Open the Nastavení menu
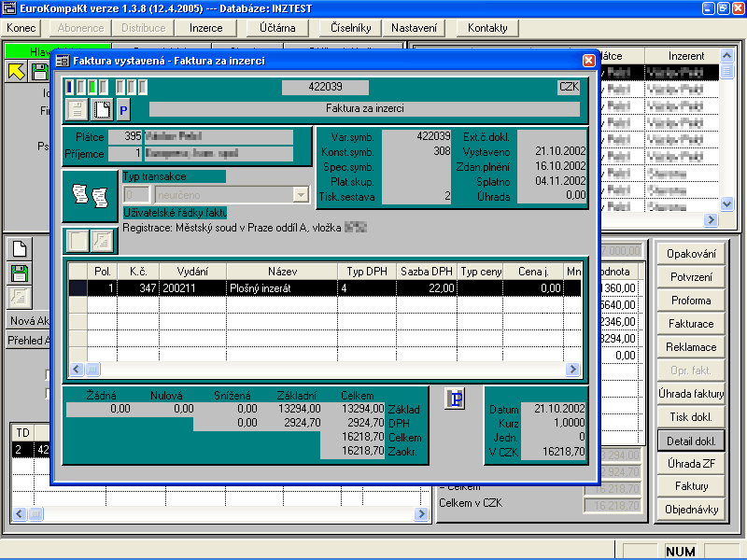The image size is (747, 560). (413, 28)
